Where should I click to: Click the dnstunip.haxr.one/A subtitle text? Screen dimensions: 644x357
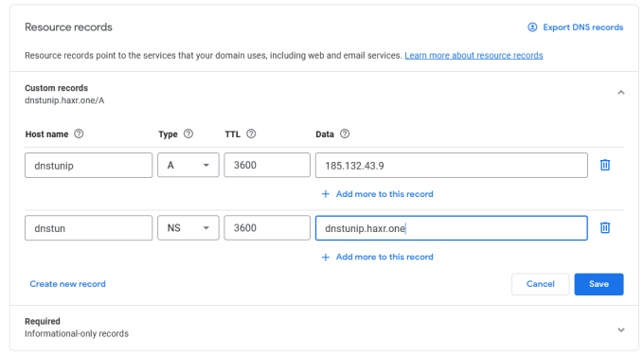coord(64,100)
